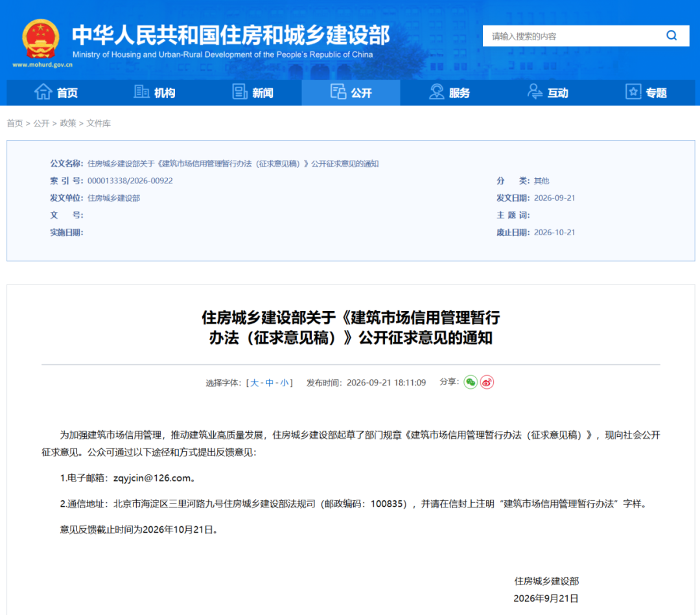This screenshot has width=700, height=615.
Task: Open the 互动 navigation tab
Action: point(547,93)
